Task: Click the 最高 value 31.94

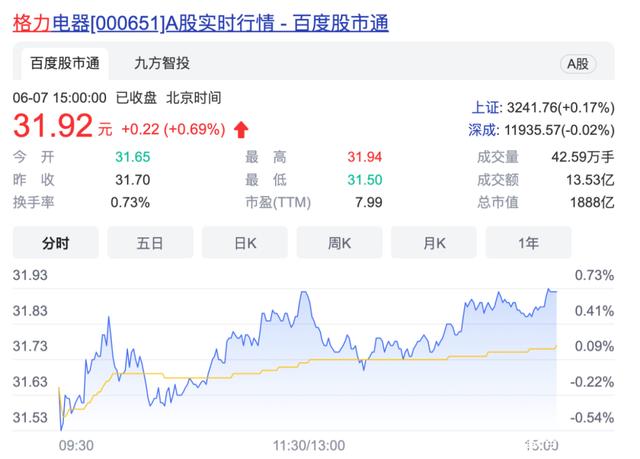Action: pyautogui.click(x=364, y=157)
